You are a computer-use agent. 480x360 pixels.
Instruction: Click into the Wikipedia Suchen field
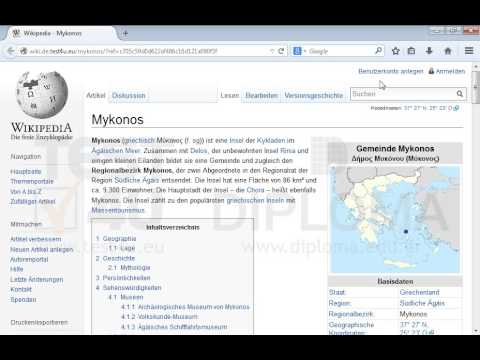[x=403, y=94]
